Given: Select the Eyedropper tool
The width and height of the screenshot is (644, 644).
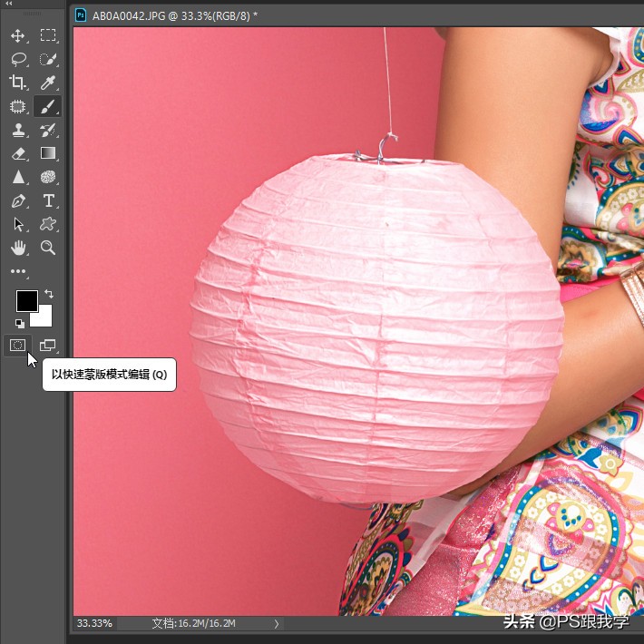Looking at the screenshot, I should (48, 83).
